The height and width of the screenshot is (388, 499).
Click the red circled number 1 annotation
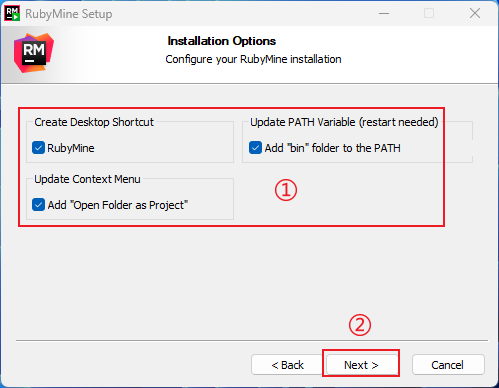pos(286,190)
